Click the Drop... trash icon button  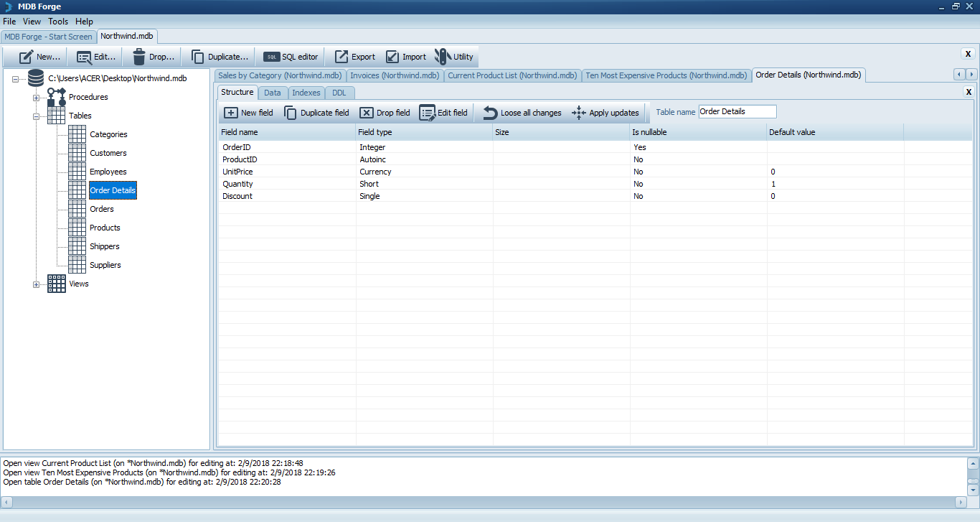[153, 57]
